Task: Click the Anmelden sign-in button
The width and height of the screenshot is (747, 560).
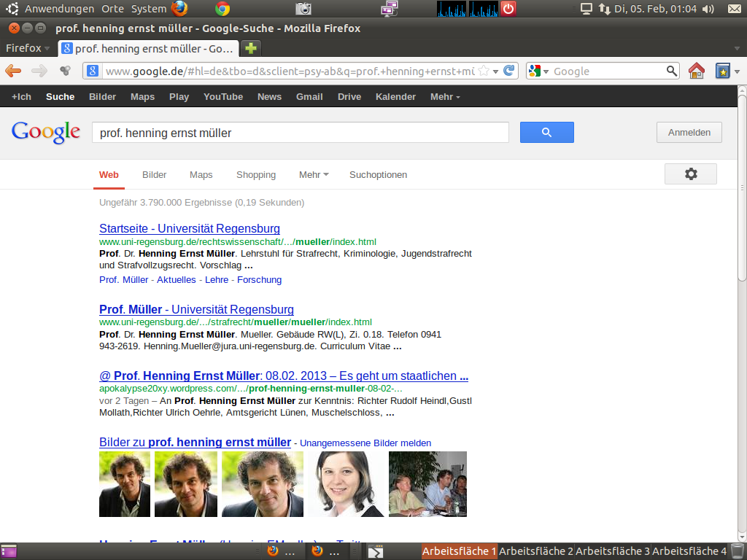Action: (x=689, y=133)
